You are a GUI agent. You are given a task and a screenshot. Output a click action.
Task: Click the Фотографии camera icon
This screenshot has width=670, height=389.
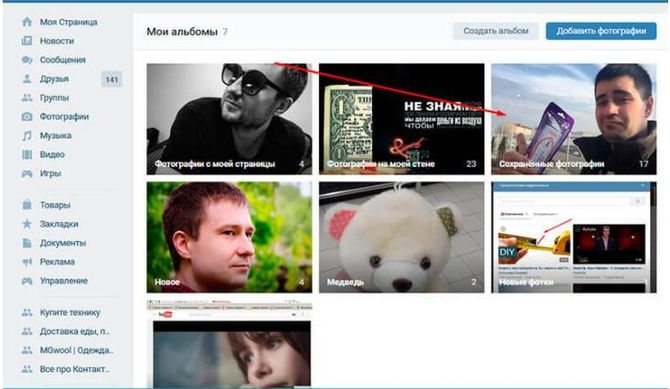point(27,117)
